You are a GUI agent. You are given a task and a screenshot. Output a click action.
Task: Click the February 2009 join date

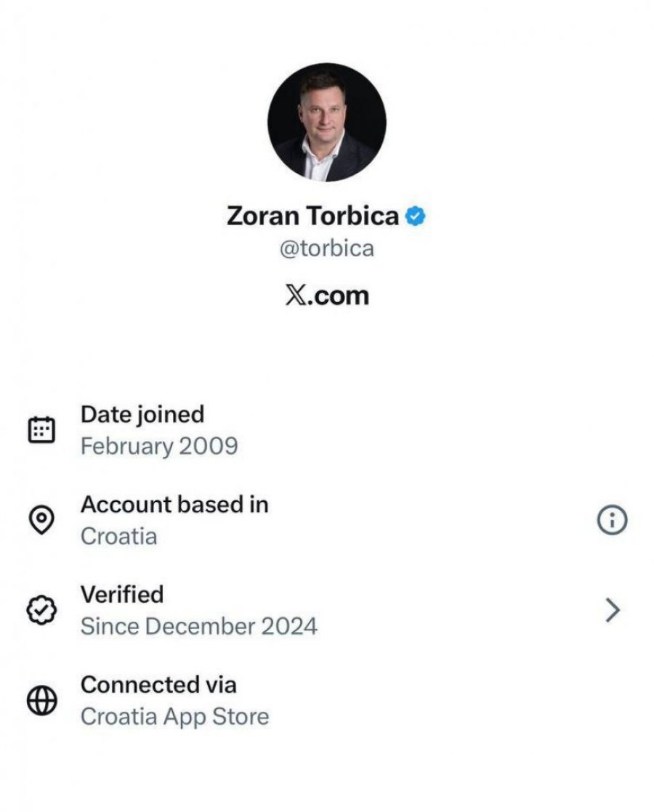[x=159, y=446]
